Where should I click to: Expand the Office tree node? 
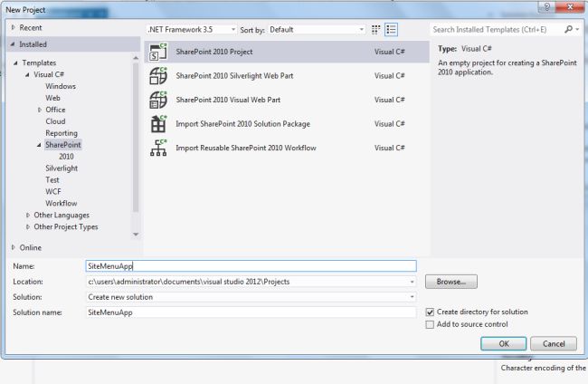click(x=40, y=110)
